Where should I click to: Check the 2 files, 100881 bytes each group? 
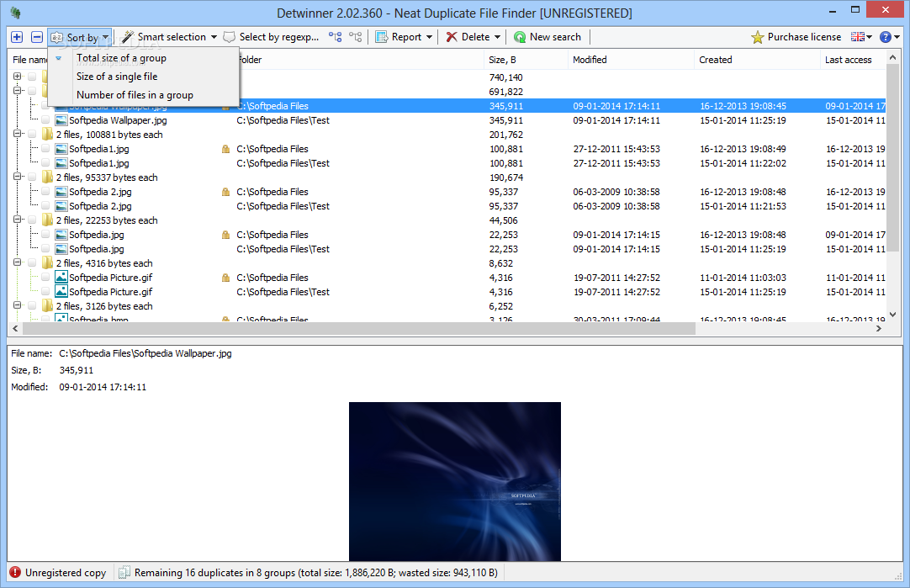coord(32,135)
